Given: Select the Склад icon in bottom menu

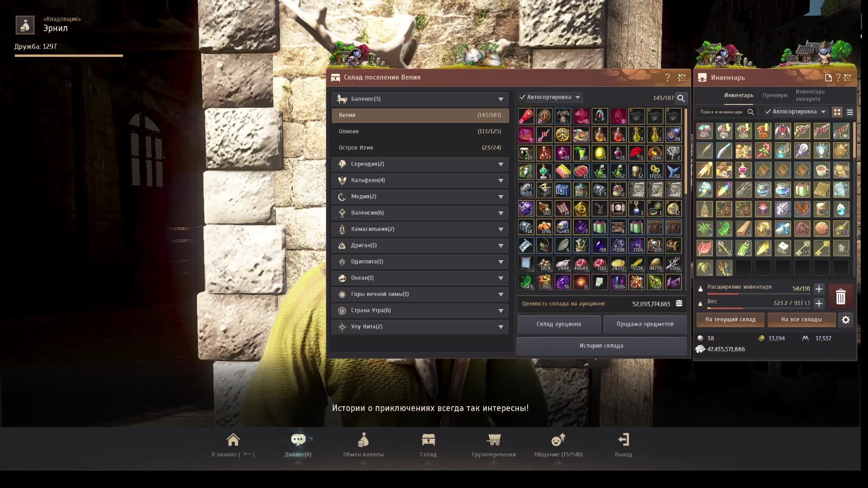Looking at the screenshot, I should (429, 441).
